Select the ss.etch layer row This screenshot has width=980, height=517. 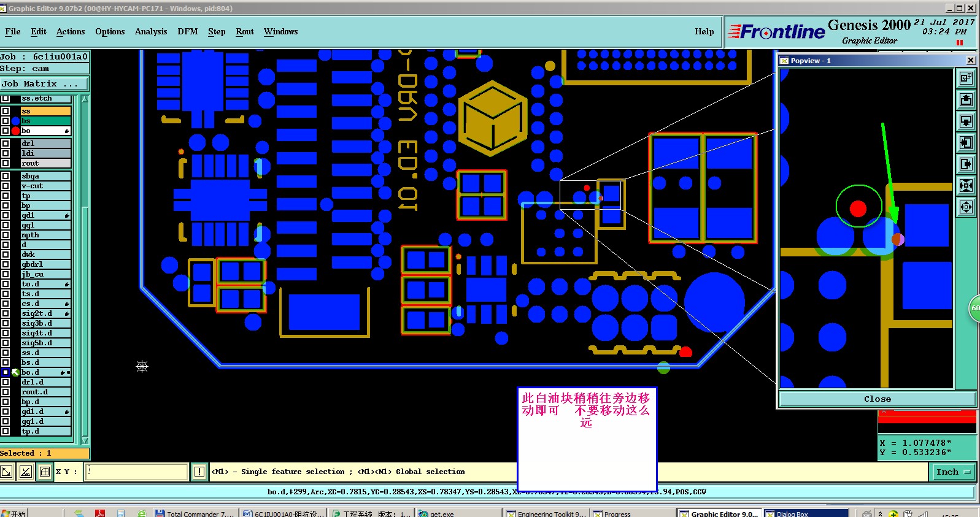(45, 99)
